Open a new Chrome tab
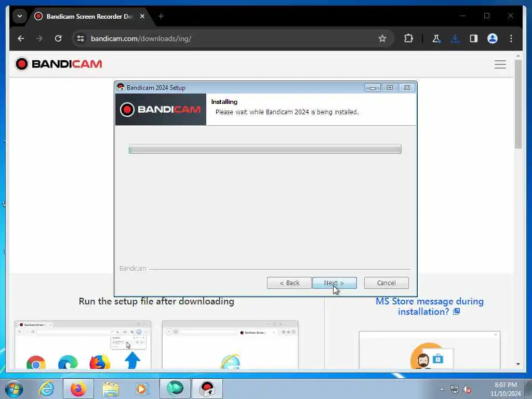532x399 pixels. 161,16
